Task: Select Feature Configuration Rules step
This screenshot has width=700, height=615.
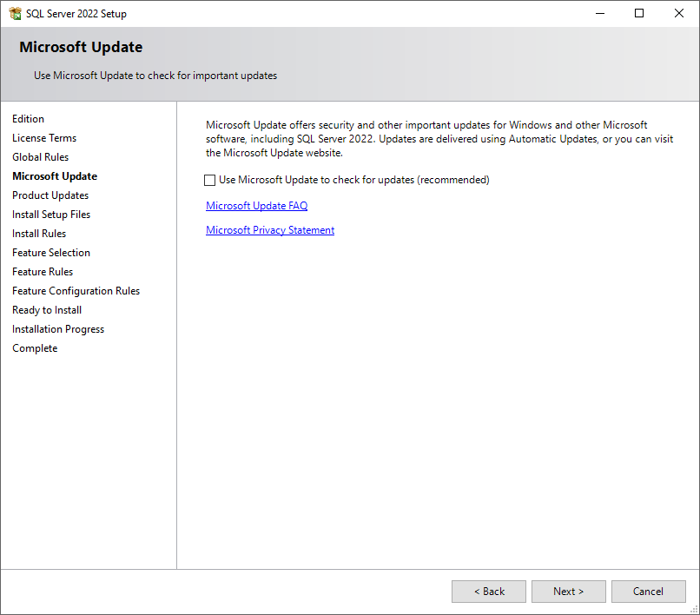Action: [75, 290]
